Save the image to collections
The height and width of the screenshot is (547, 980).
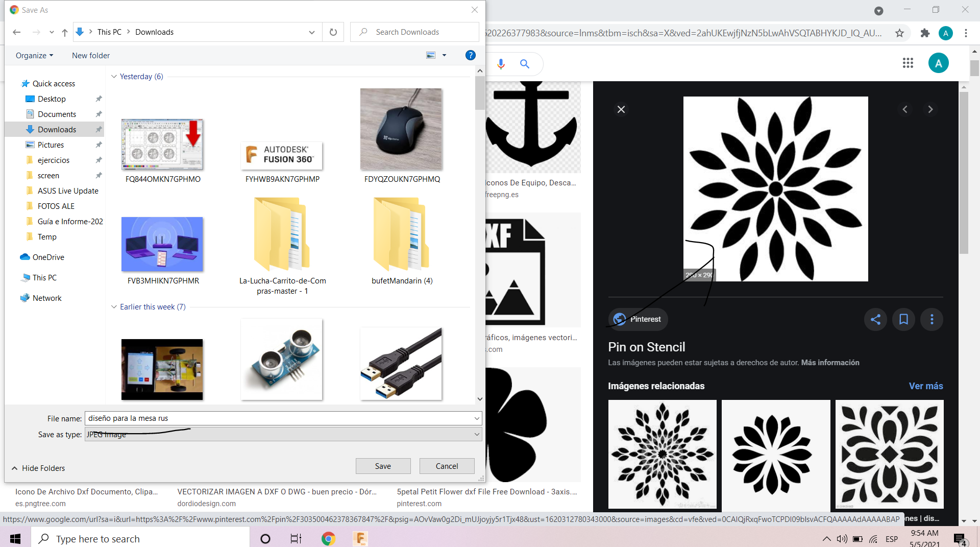(903, 319)
